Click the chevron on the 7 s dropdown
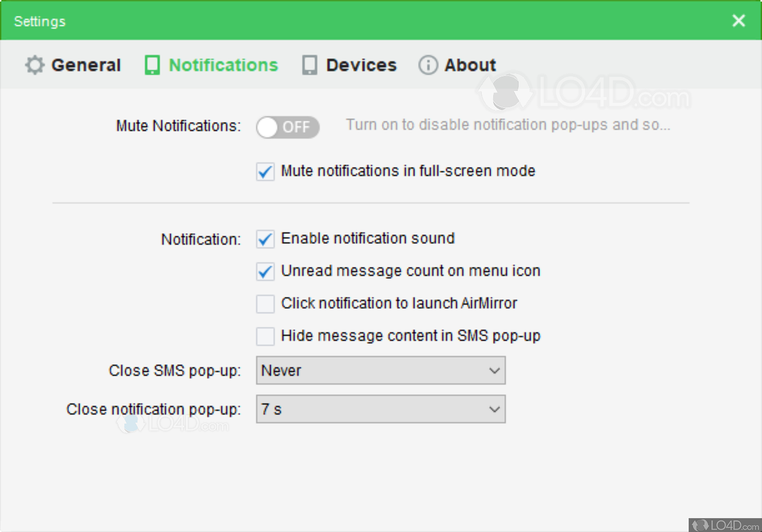 494,409
